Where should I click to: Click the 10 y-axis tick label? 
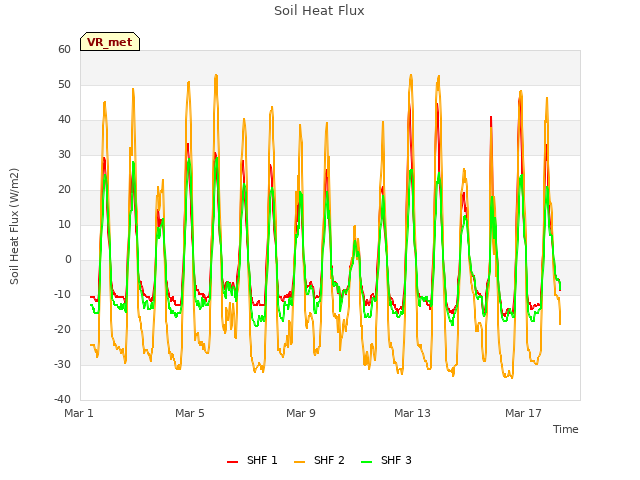point(64,224)
